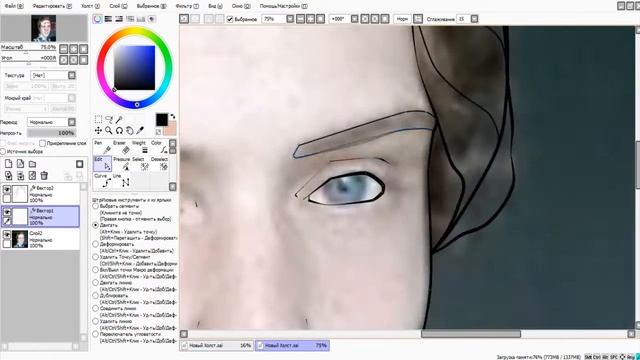Click the peach background color swatch
Viewport: 640px width, 360px height.
pos(169,129)
